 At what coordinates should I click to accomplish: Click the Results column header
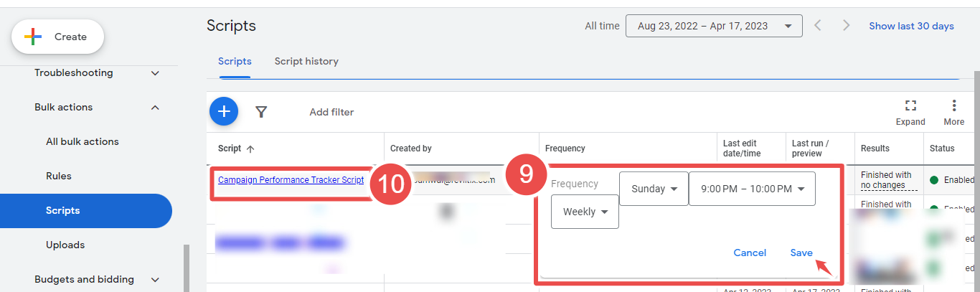click(875, 149)
